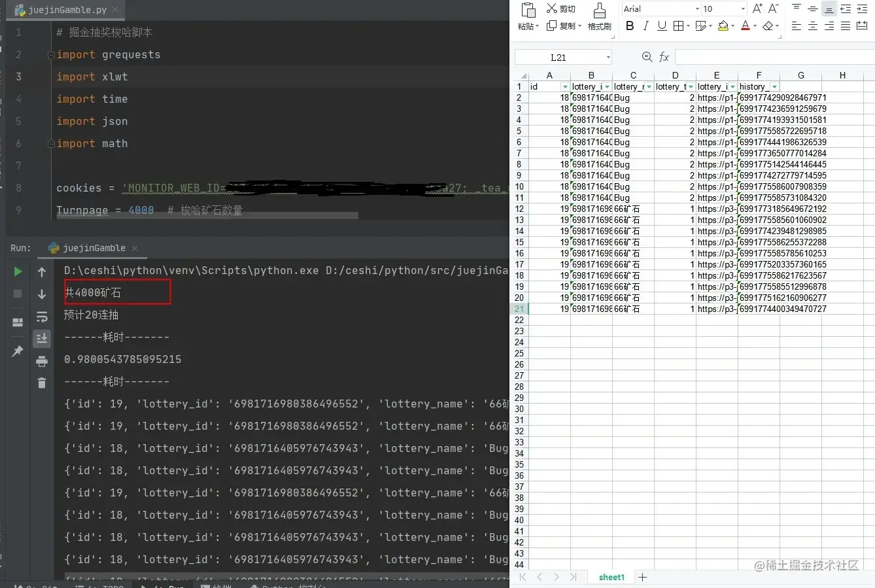This screenshot has height=588, width=875.
Task: Set bottom vertical alignment
Action: [829, 9]
